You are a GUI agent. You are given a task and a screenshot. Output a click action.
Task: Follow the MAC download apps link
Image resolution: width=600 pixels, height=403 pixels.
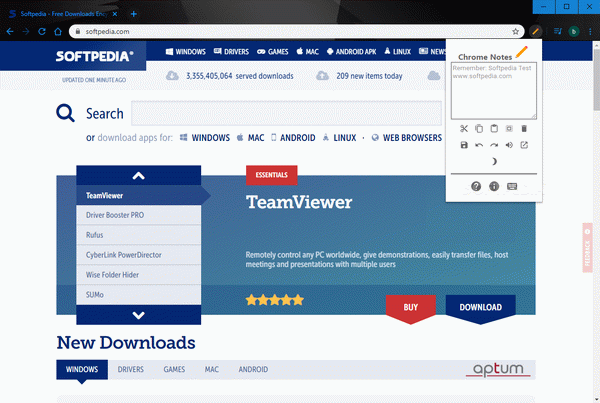point(251,138)
